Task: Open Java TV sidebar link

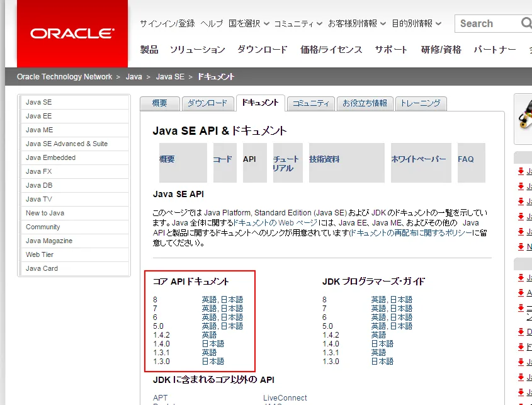Action: [x=74, y=200]
